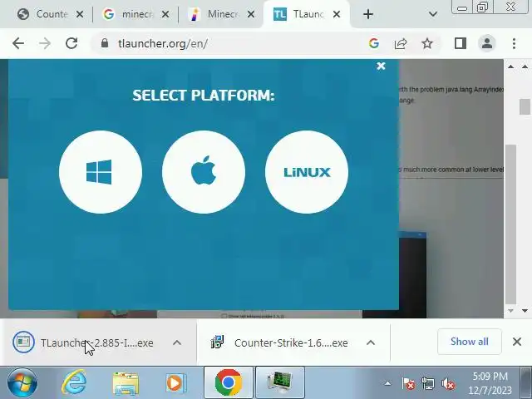This screenshot has height=399, width=532.
Task: Reload the tlauncher.org page
Action: pos(71,43)
